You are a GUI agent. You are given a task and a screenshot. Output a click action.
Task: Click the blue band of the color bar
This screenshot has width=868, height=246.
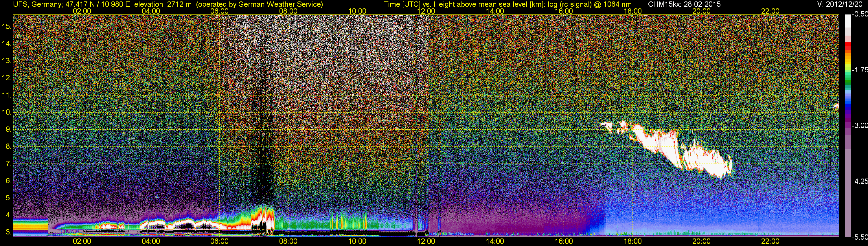(847, 107)
